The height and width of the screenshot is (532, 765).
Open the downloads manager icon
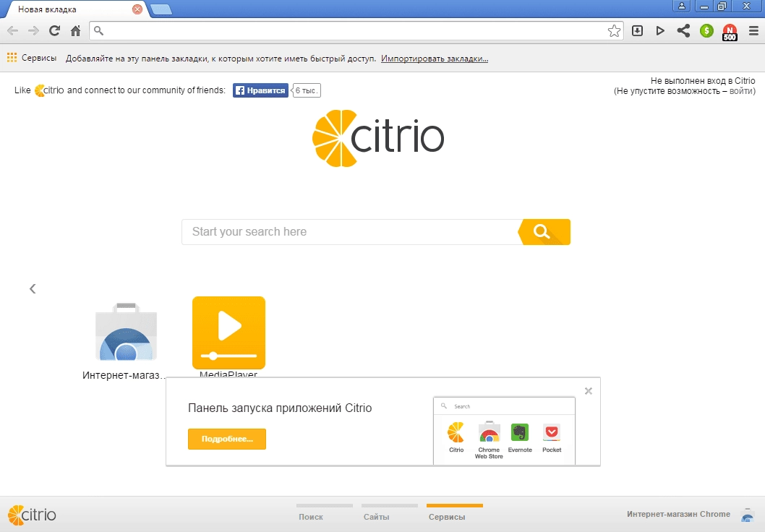637,31
